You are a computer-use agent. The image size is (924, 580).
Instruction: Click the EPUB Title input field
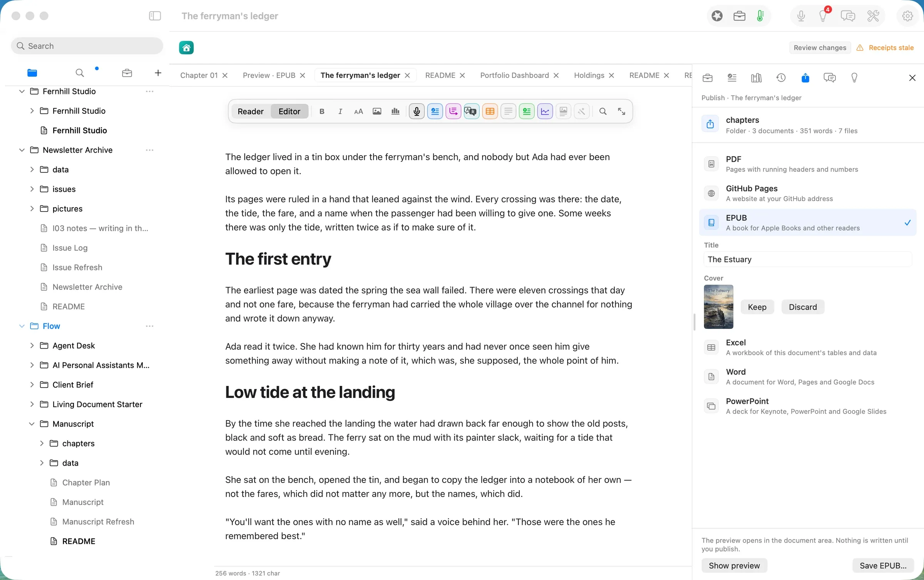(x=807, y=259)
